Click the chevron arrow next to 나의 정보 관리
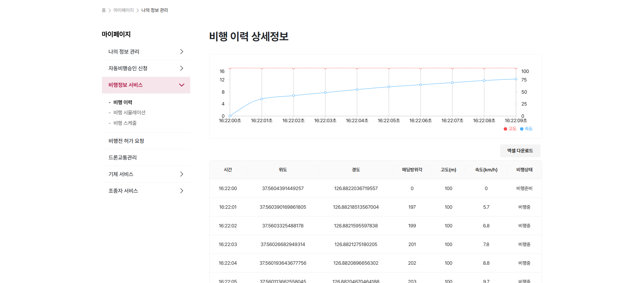The height and width of the screenshot is (283, 644). (x=182, y=52)
